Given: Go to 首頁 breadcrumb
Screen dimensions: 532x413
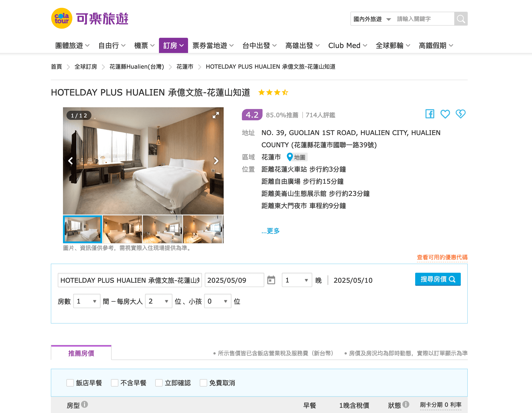Looking at the screenshot, I should click(56, 67).
